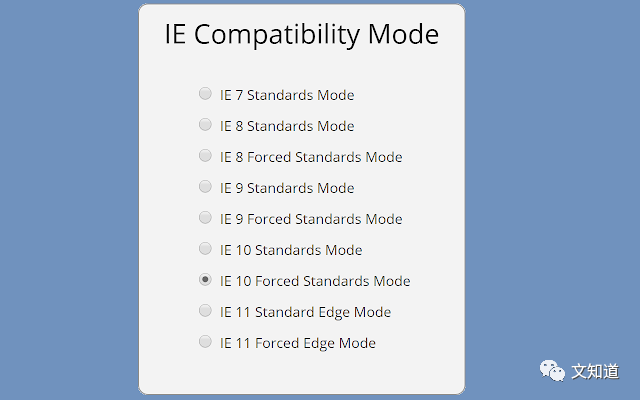Click the IE 11 Forced Edge Mode label
Image resolution: width=640 pixels, height=400 pixels.
click(298, 344)
